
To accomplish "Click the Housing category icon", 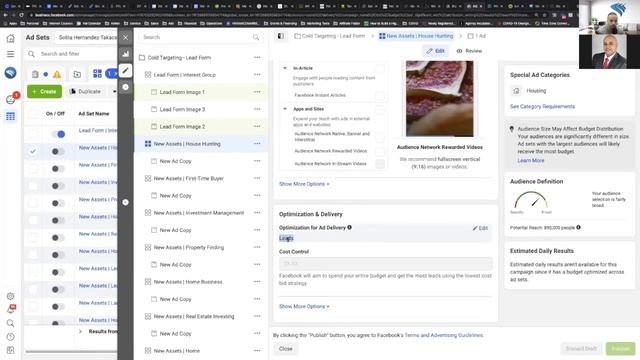I will click(516, 91).
